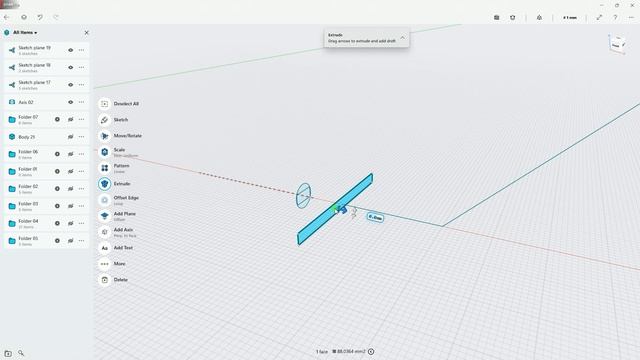The height and width of the screenshot is (360, 640).
Task: Show hidden Folder 02
Action: pyautogui.click(x=71, y=189)
